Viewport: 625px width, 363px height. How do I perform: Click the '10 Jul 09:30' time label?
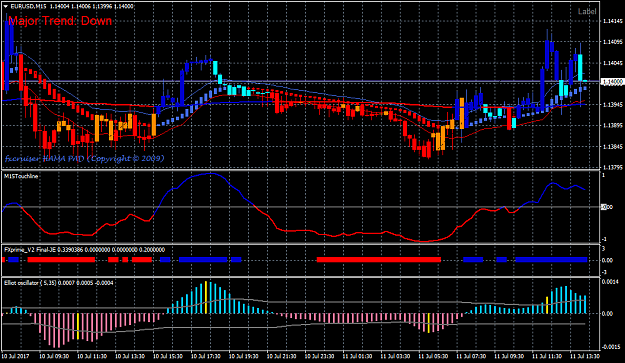pyautogui.click(x=53, y=356)
